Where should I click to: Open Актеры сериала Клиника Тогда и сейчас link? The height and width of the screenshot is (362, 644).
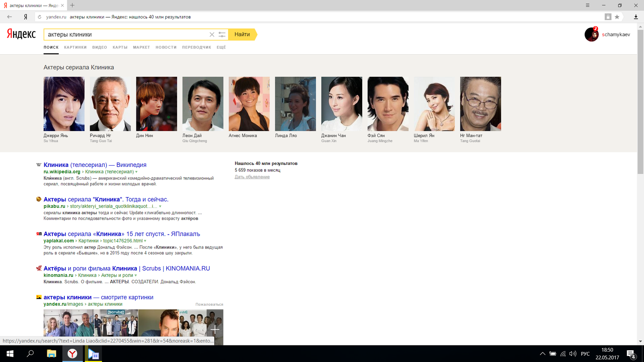tap(106, 200)
